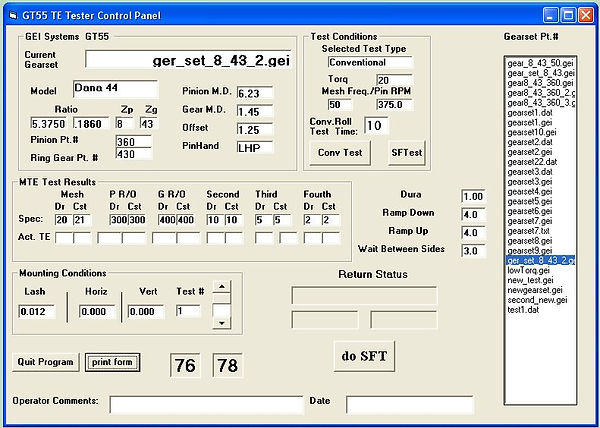Start the SFTest button
The width and height of the screenshot is (600, 428).
[406, 153]
